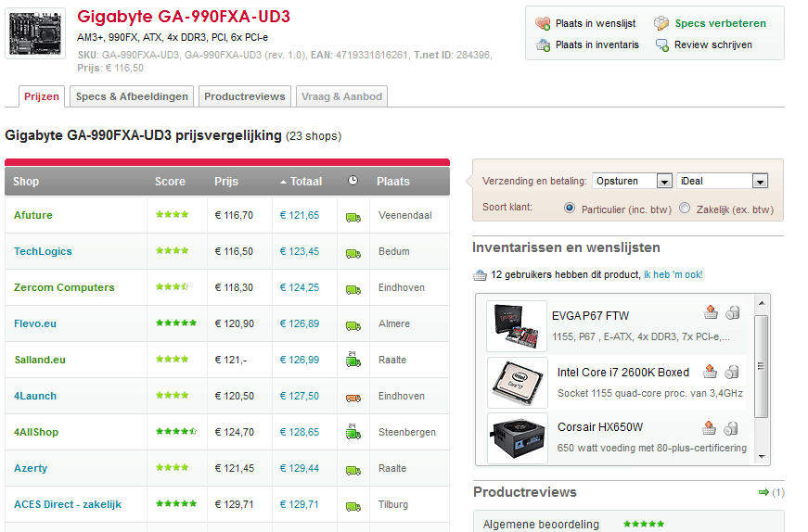Switch to the Productreviews tab

[245, 96]
